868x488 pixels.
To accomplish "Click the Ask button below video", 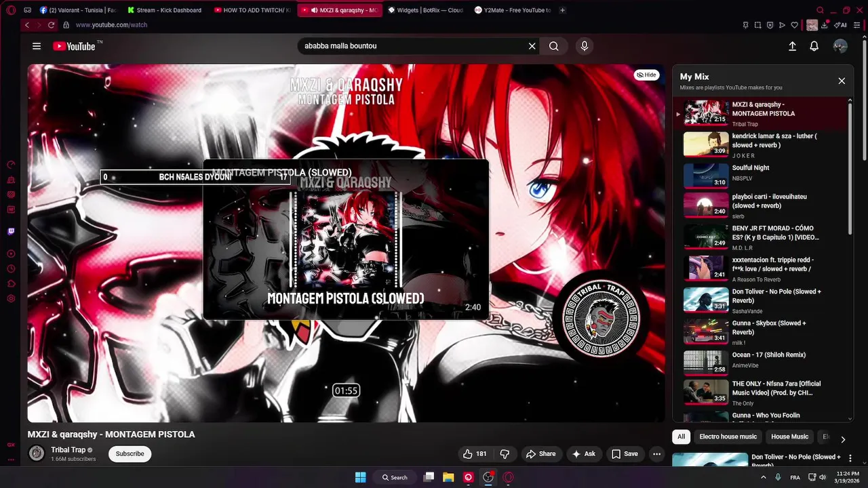I will (583, 454).
